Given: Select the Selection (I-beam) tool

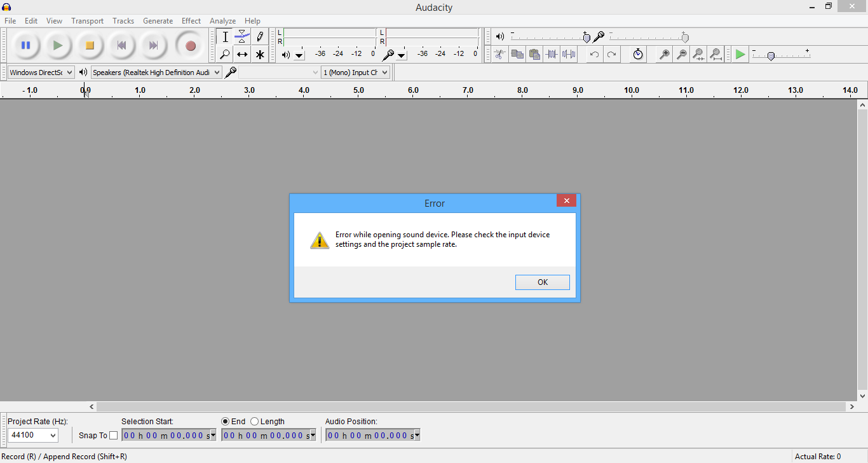Looking at the screenshot, I should [x=225, y=37].
